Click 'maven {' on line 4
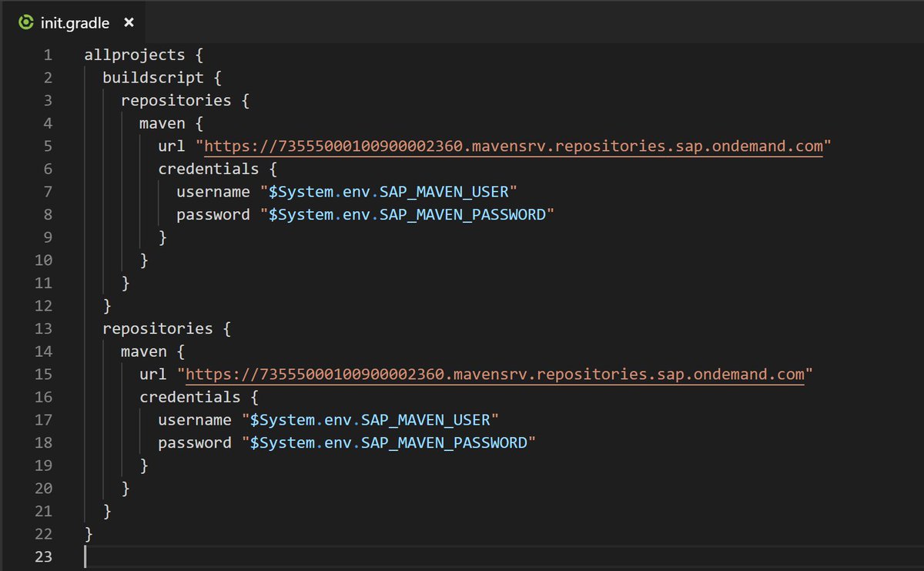This screenshot has height=571, width=924. [x=172, y=123]
